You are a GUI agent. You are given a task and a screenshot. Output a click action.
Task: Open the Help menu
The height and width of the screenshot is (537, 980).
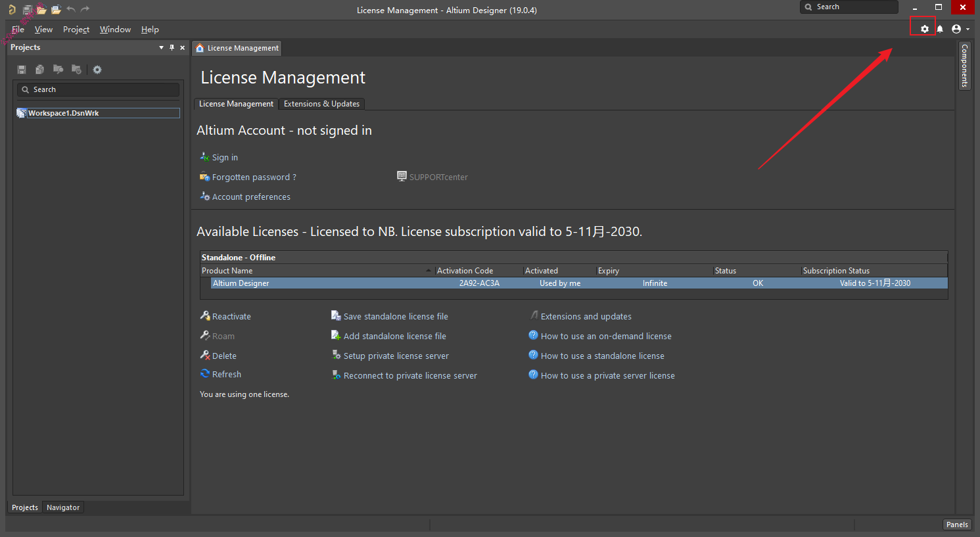(150, 30)
